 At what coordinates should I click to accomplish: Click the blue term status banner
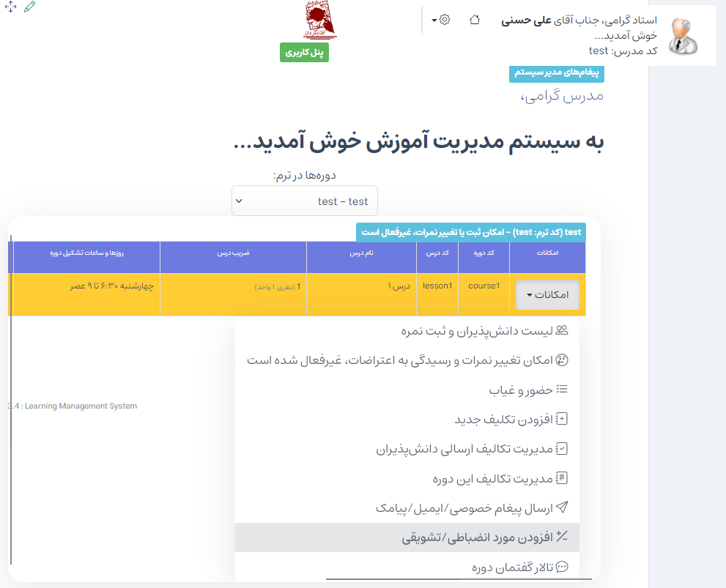471,232
